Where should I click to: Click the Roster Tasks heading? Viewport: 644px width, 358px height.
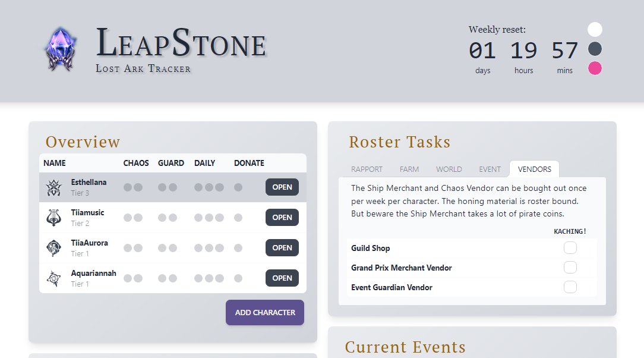coord(400,142)
